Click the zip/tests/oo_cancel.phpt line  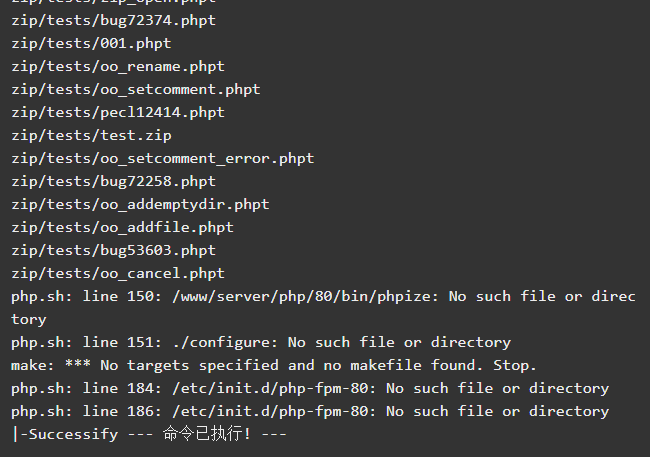[118, 274]
